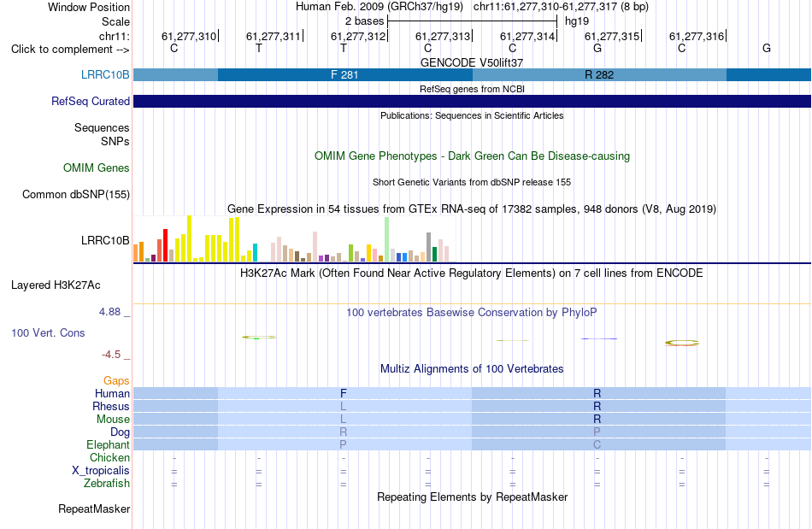Image resolution: width=812 pixels, height=529 pixels.
Task: Click the LRRC10B GENCODE track label
Action: (x=105, y=74)
